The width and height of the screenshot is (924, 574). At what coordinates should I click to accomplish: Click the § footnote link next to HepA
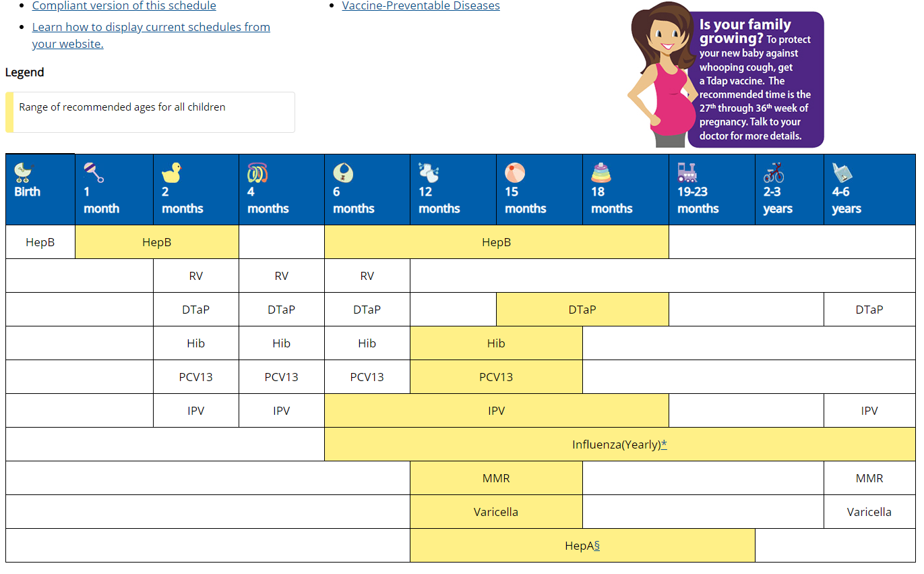(x=596, y=546)
